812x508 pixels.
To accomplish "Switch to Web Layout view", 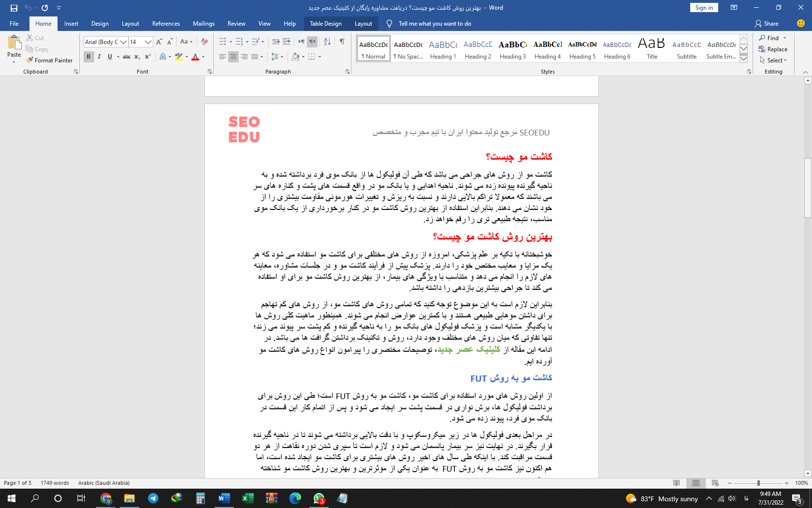I will [715, 483].
